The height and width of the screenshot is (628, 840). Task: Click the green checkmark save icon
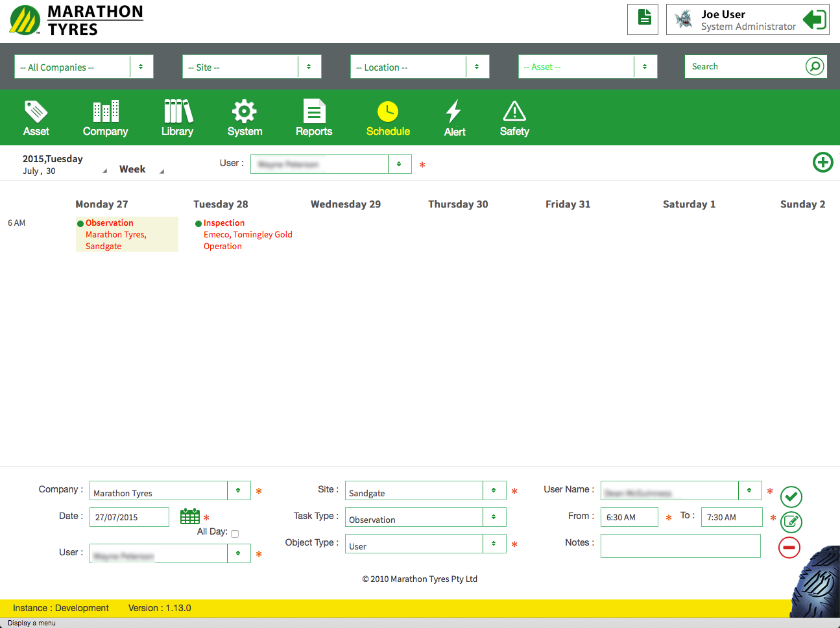coord(791,497)
